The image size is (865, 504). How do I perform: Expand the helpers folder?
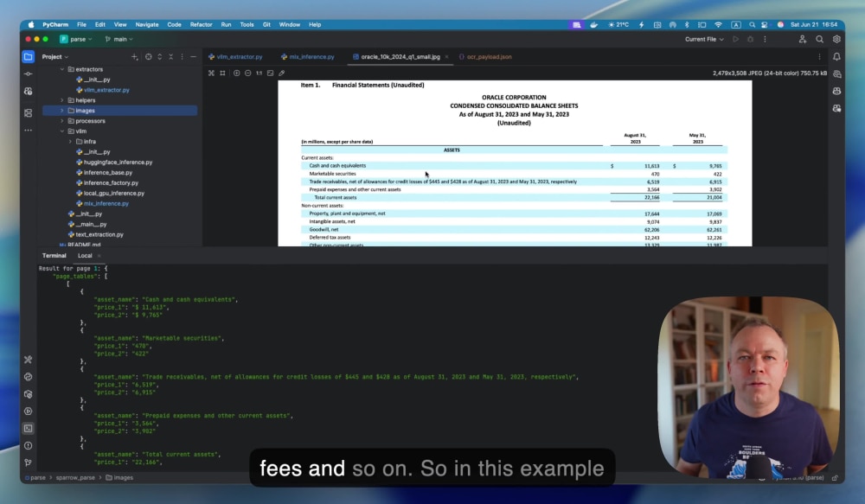(62, 100)
